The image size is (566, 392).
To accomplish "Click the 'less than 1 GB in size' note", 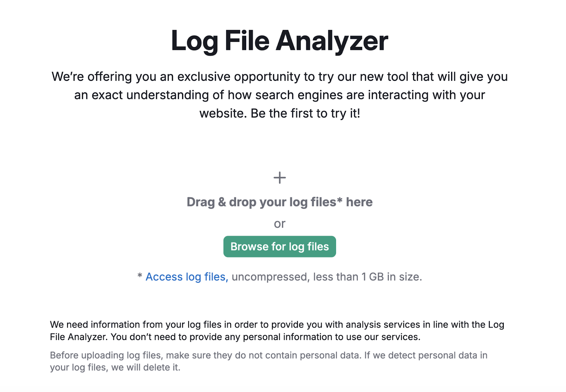I will [367, 277].
